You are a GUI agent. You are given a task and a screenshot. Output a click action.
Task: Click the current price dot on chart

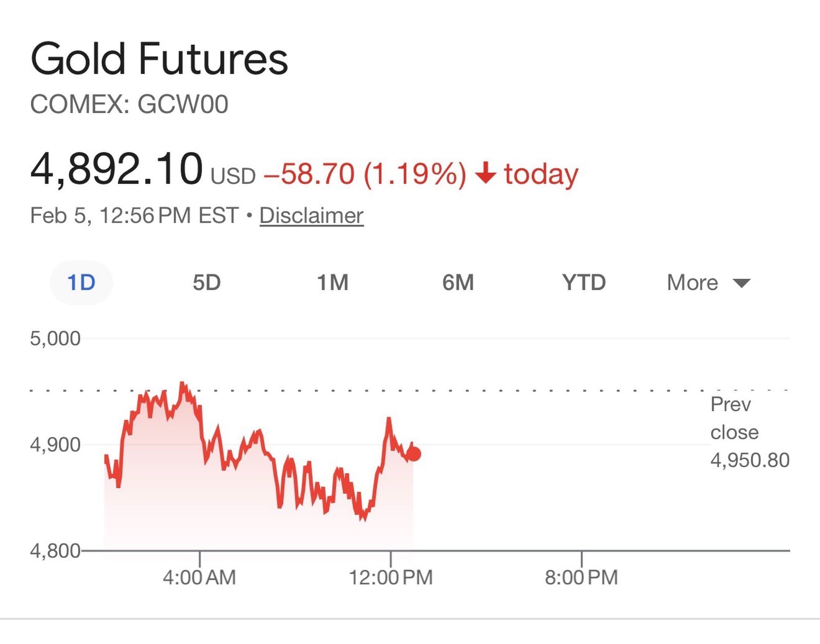(414, 454)
